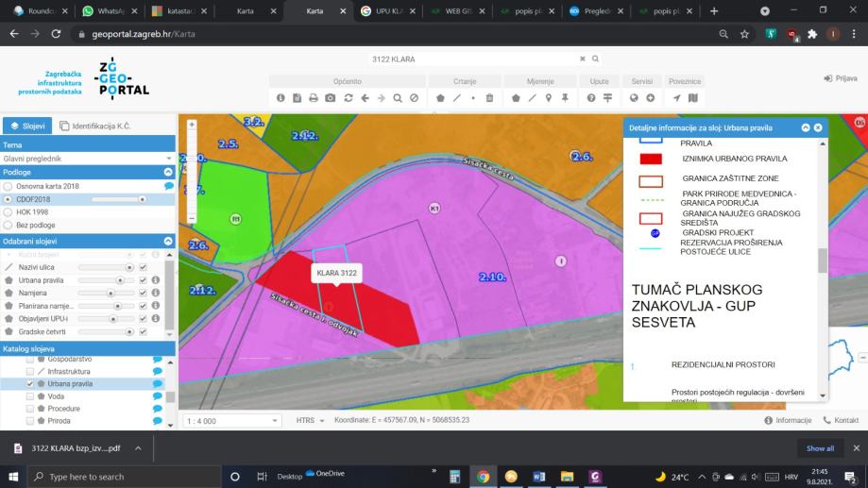The width and height of the screenshot is (868, 488).
Task: Select the polygon drawing tool under Crtanje
Action: point(440,98)
